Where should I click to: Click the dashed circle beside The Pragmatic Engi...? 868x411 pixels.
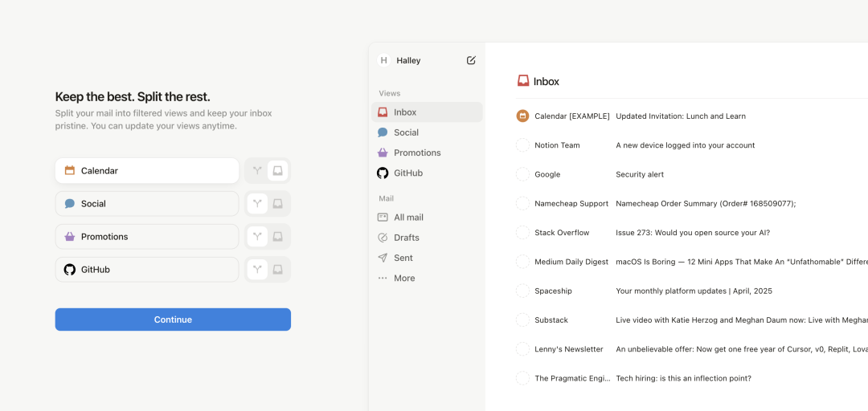[522, 378]
